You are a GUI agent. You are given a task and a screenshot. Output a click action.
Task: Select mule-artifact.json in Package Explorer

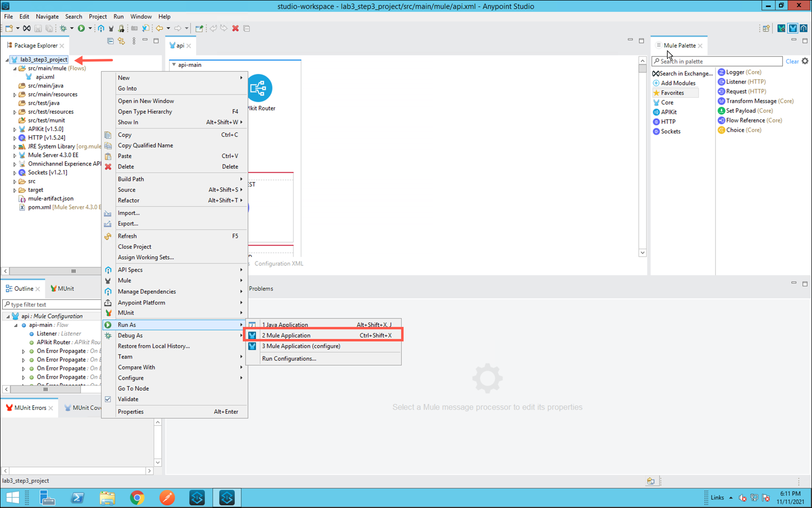[x=46, y=198]
